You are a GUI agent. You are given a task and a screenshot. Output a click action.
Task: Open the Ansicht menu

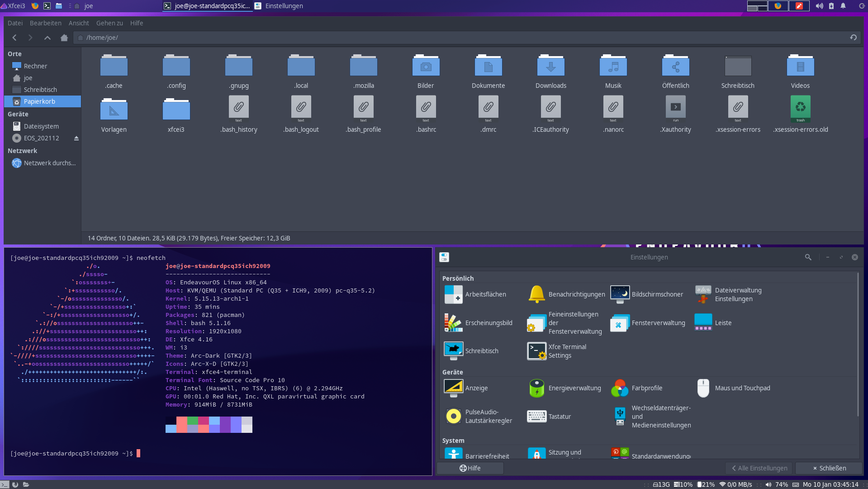79,23
